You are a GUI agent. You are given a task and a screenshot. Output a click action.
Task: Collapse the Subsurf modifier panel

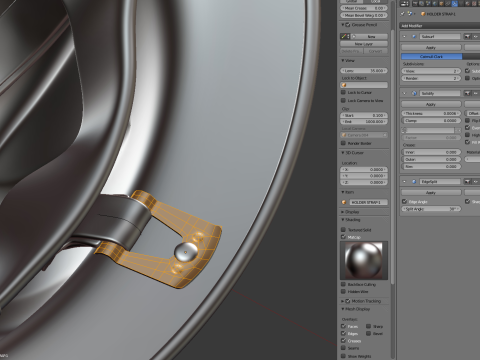coord(404,36)
